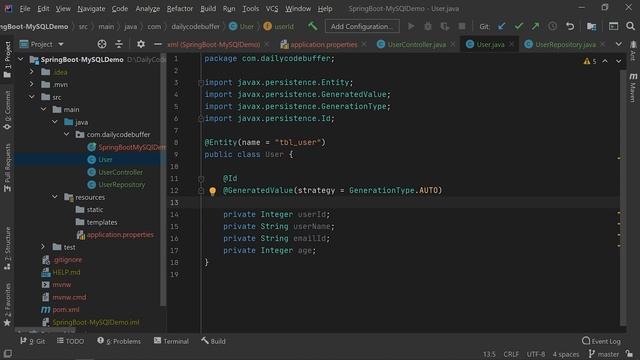The height and width of the screenshot is (360, 640).
Task: Run with Coverage icon
Action: click(x=445, y=26)
